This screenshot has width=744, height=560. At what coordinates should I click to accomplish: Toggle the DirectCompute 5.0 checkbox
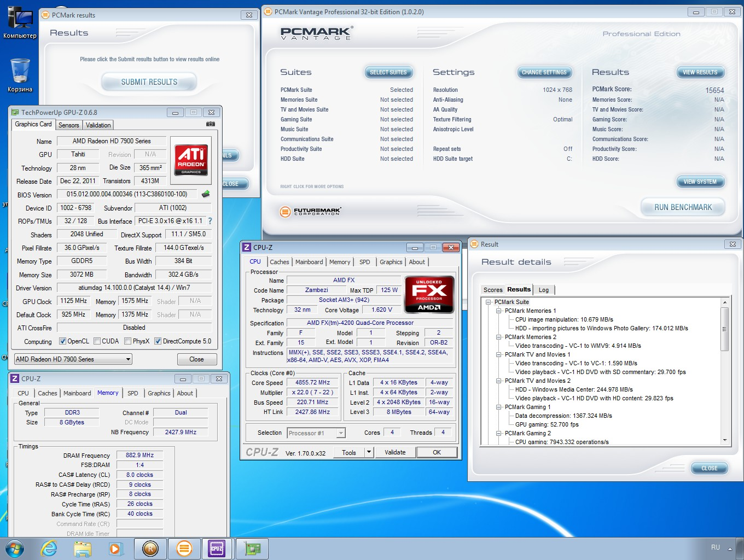tap(158, 341)
